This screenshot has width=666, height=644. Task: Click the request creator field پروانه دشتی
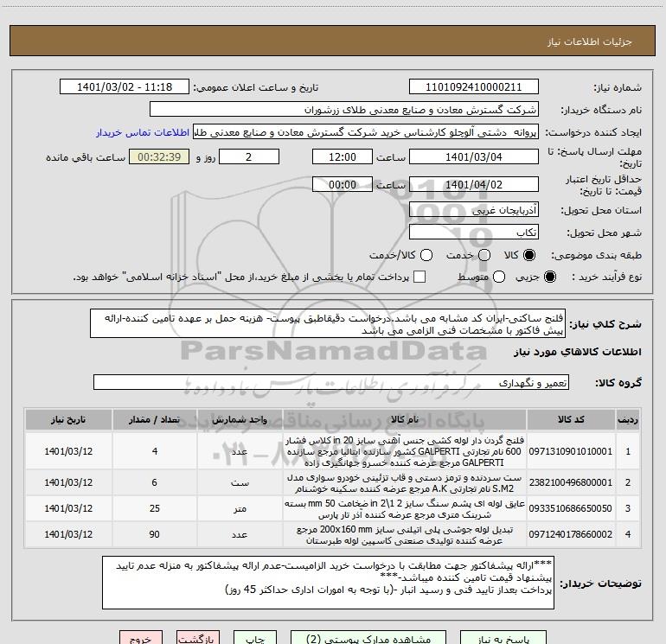[x=366, y=132]
